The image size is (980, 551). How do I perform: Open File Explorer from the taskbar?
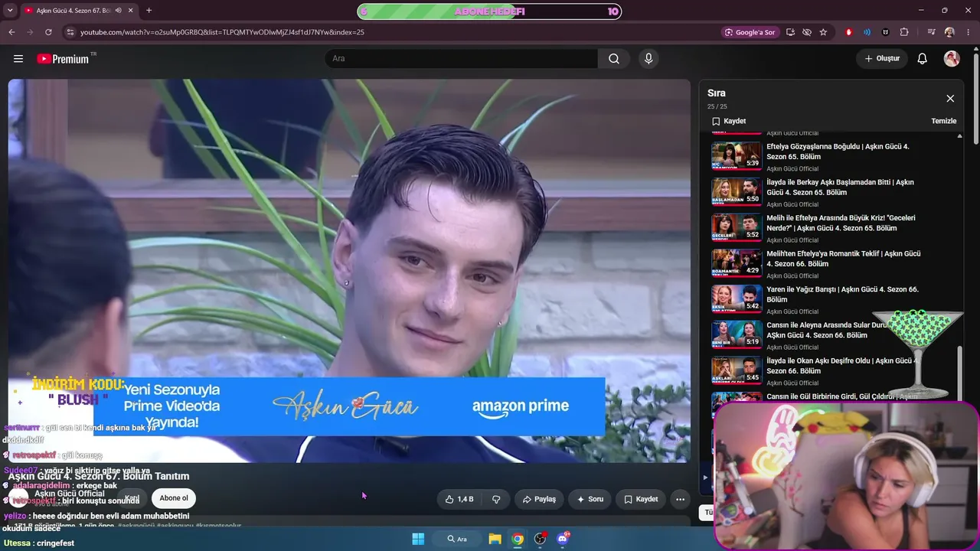[x=495, y=539]
